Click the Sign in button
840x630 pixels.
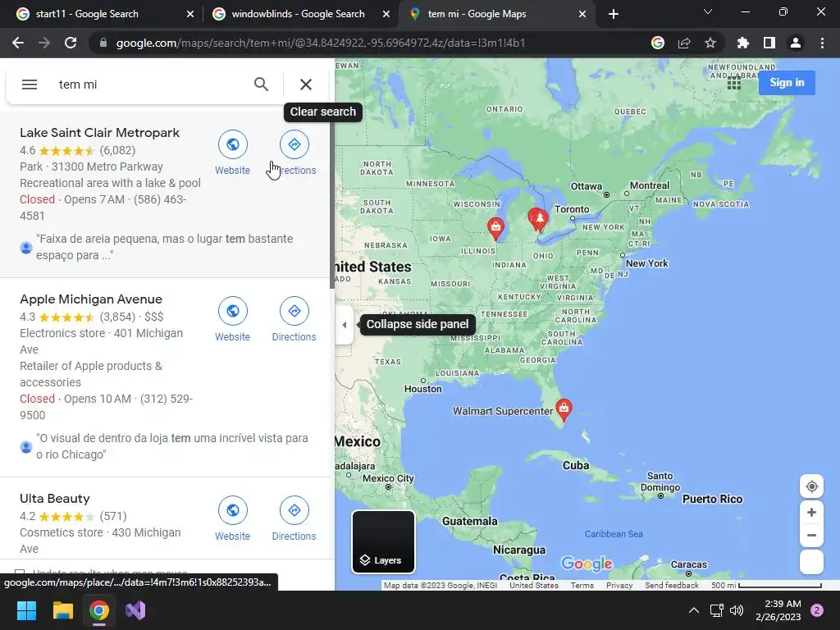[787, 83]
